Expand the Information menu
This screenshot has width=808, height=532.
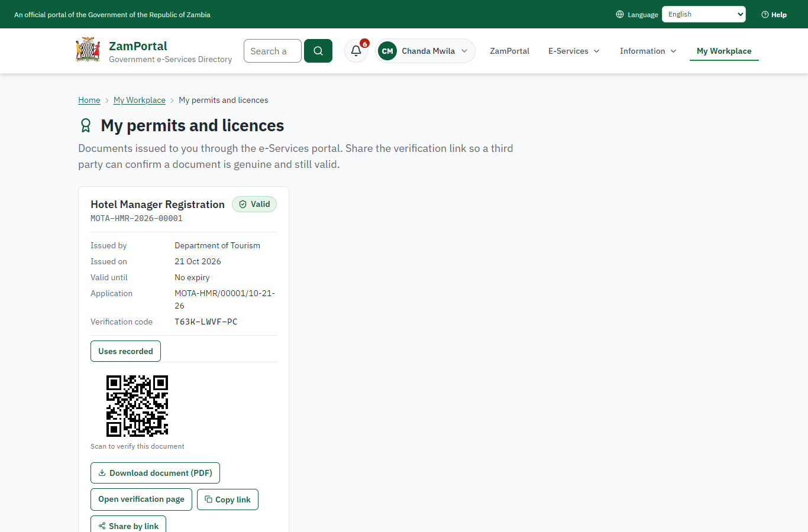(648, 51)
